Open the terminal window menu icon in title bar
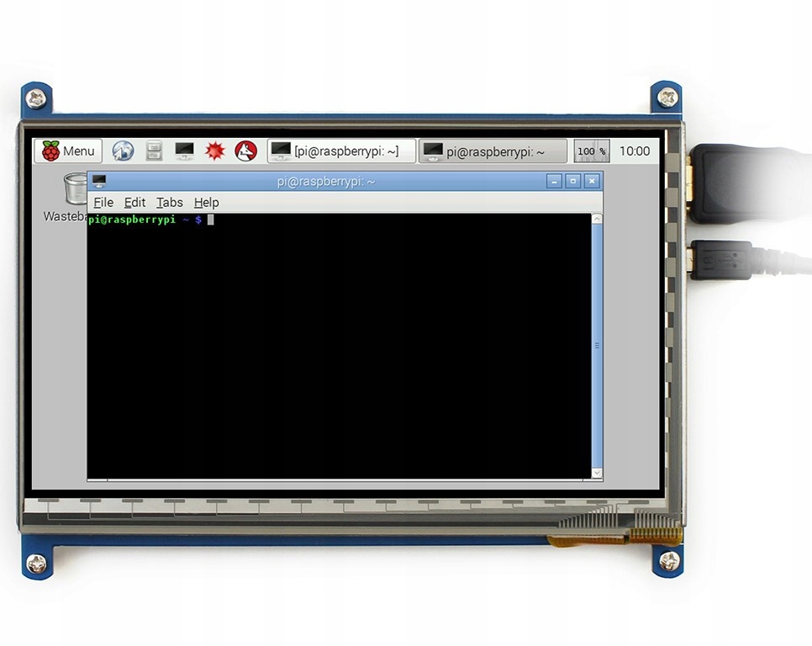This screenshot has height=646, width=812. pyautogui.click(x=99, y=181)
